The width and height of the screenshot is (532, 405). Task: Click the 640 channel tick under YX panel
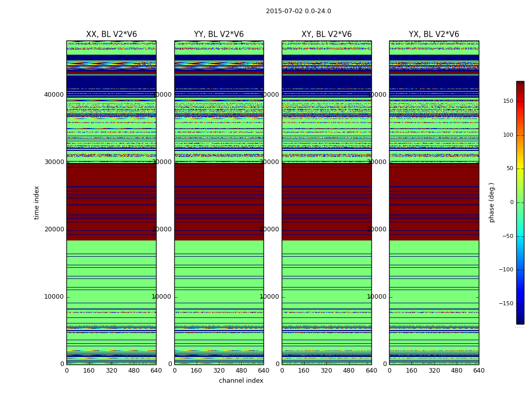click(479, 371)
